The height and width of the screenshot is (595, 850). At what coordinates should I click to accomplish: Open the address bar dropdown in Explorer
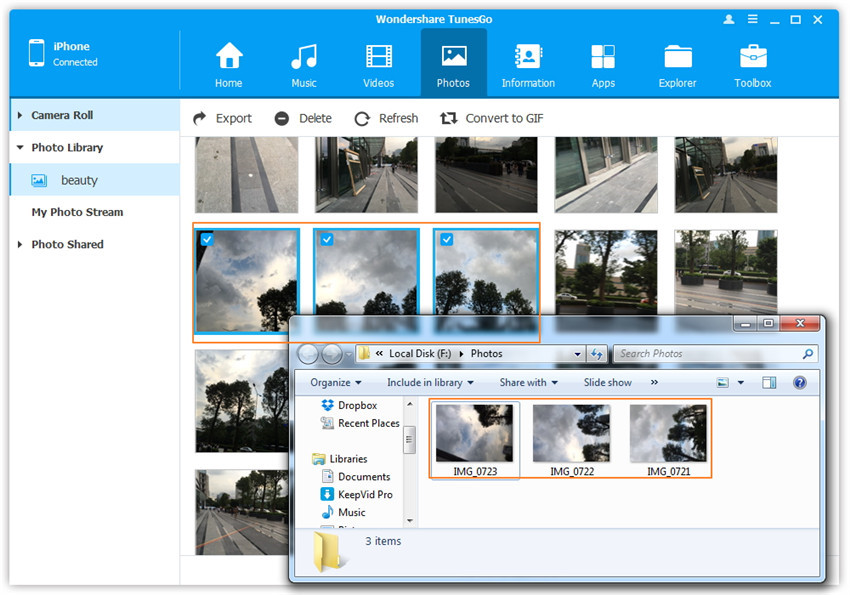(578, 354)
